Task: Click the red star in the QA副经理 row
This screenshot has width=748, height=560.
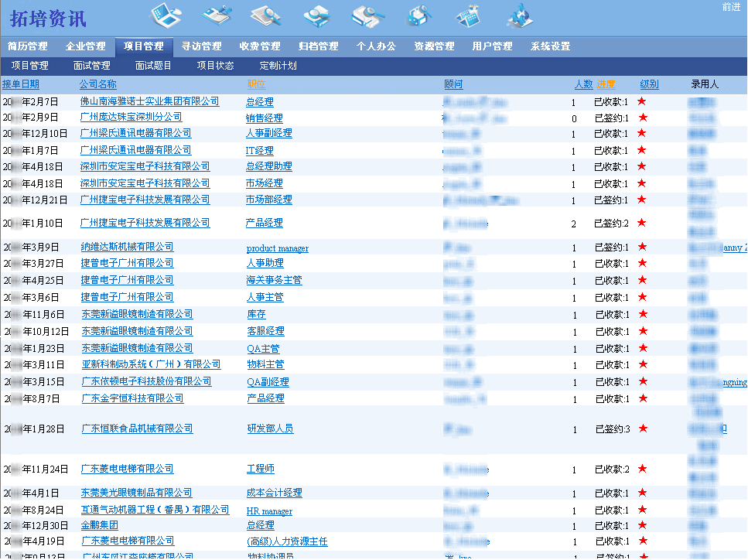Action: pos(643,381)
